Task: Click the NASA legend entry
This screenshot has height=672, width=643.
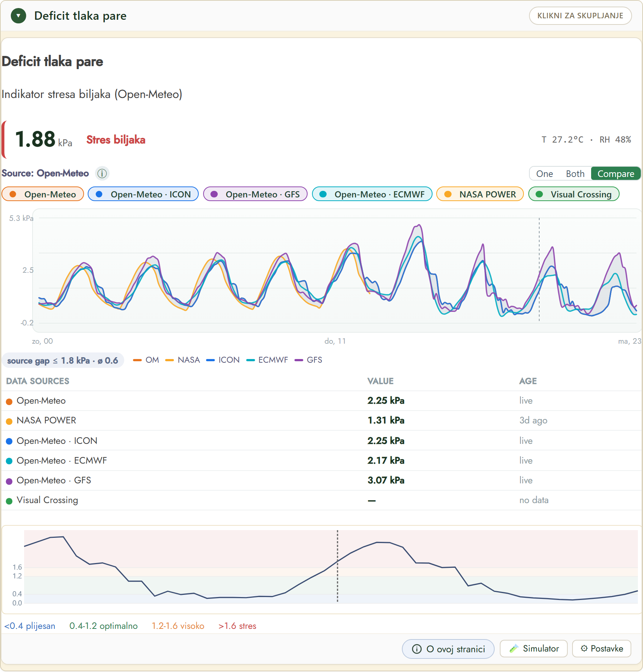Action: pyautogui.click(x=183, y=360)
